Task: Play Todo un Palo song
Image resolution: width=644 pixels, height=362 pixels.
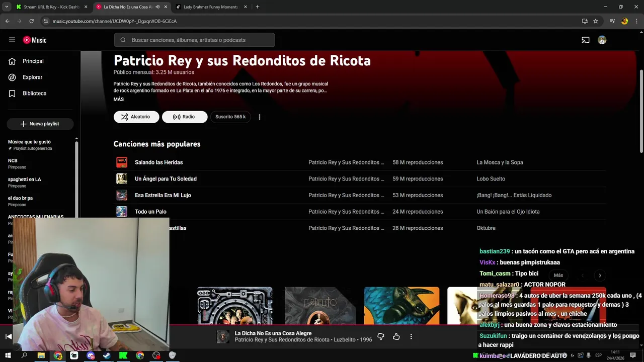Action: pyautogui.click(x=150, y=212)
